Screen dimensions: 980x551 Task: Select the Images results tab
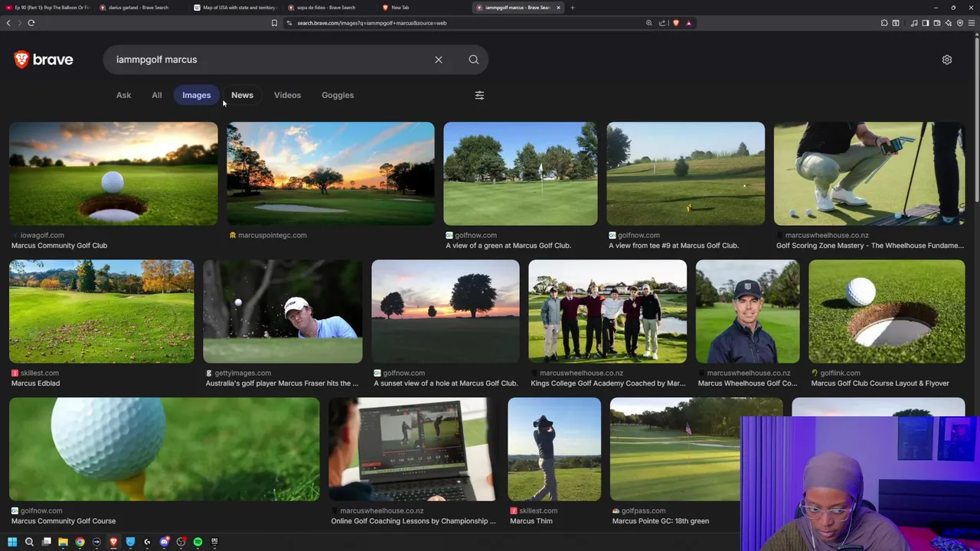pyautogui.click(x=196, y=95)
